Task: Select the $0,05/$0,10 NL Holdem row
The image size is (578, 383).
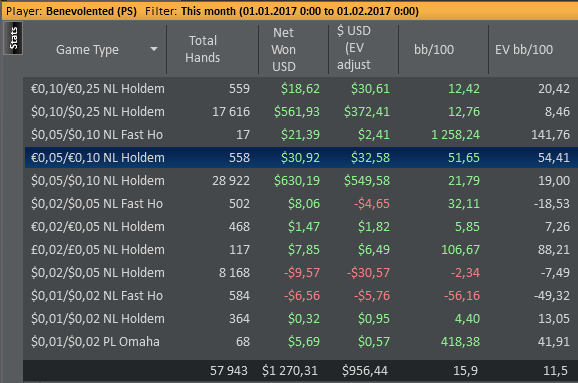Action: point(300,181)
